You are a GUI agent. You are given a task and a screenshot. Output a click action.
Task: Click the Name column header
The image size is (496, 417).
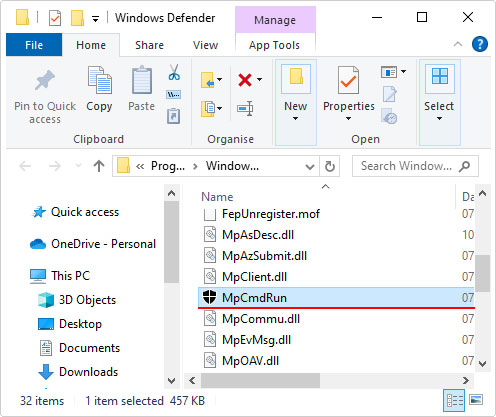tap(217, 197)
